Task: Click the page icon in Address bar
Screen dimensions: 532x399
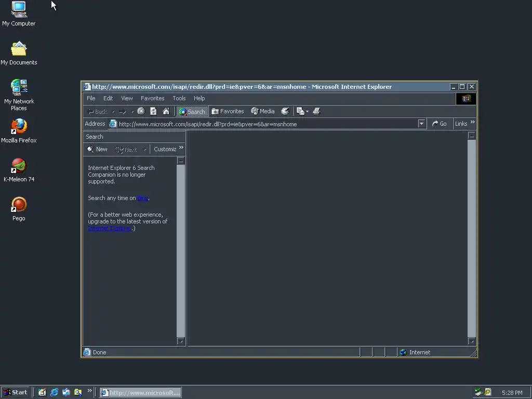Action: click(x=113, y=124)
